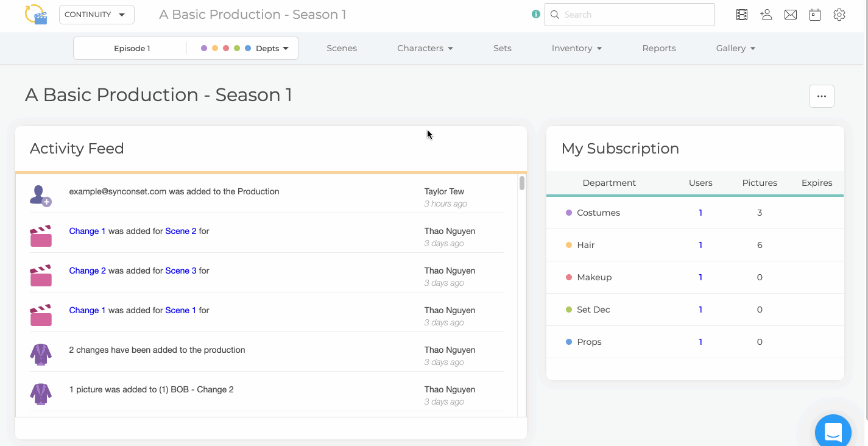This screenshot has width=868, height=446.
Task: Open the Reports tab
Action: coord(659,48)
